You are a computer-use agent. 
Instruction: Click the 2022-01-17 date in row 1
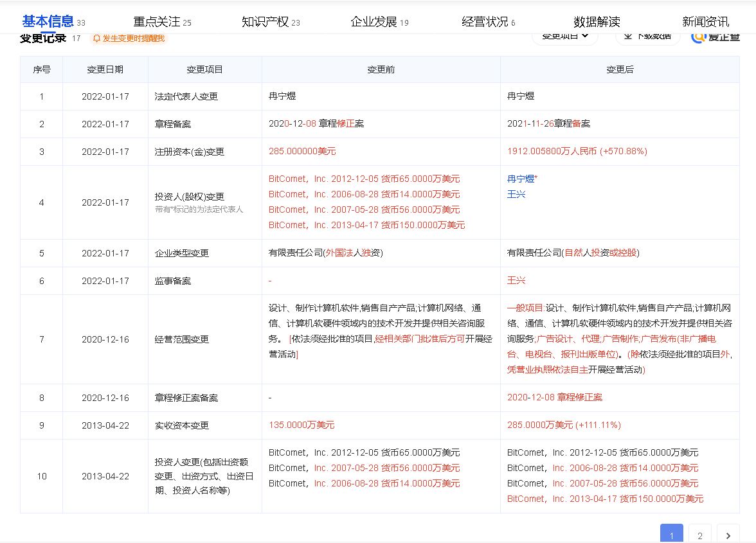click(x=105, y=96)
